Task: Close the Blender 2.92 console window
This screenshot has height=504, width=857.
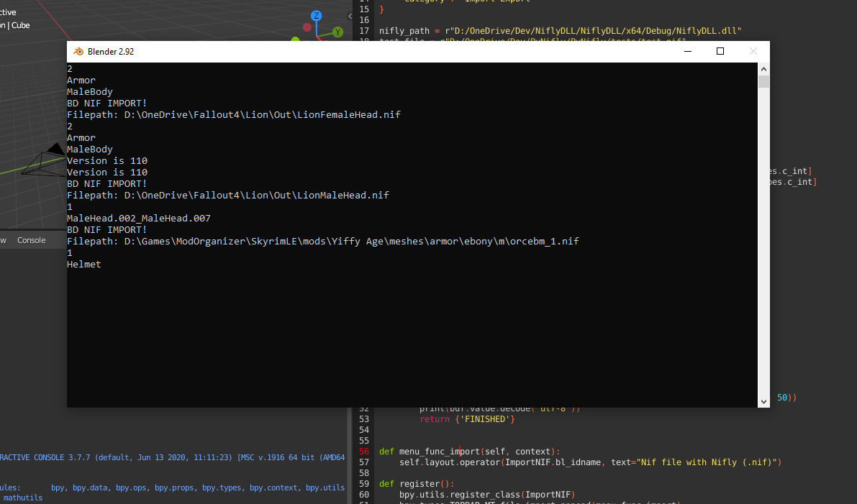Action: 753,51
